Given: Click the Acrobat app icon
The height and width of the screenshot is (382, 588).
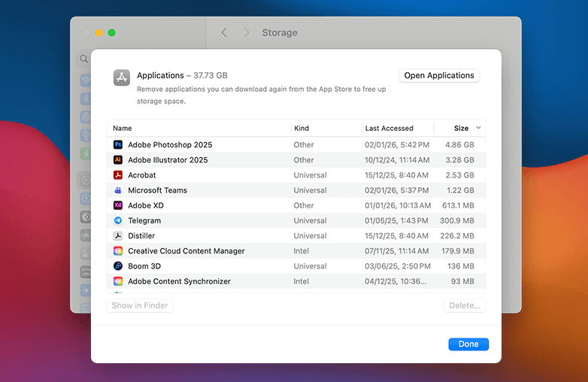Looking at the screenshot, I should (x=118, y=175).
